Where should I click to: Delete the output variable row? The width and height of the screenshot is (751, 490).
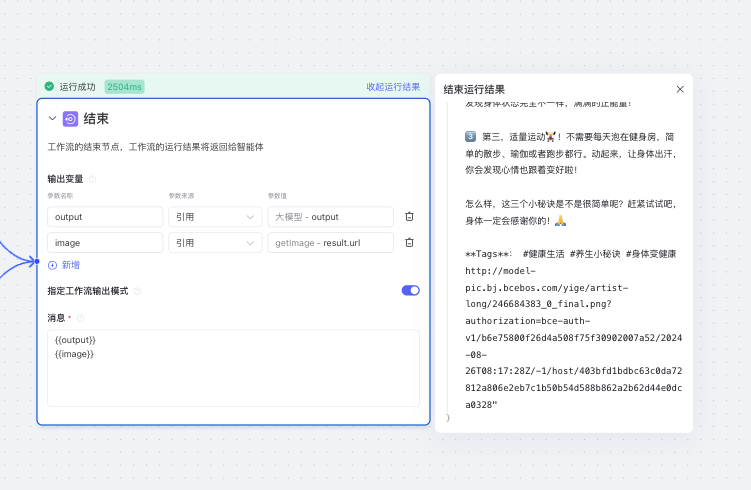pyautogui.click(x=409, y=217)
